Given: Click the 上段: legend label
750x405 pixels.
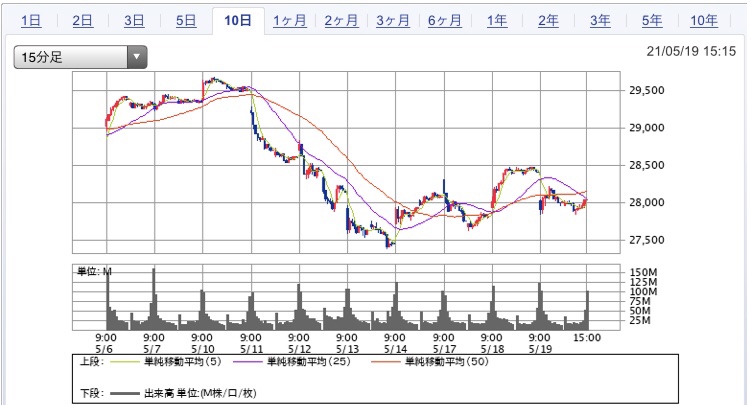Looking at the screenshot, I should (x=92, y=361).
